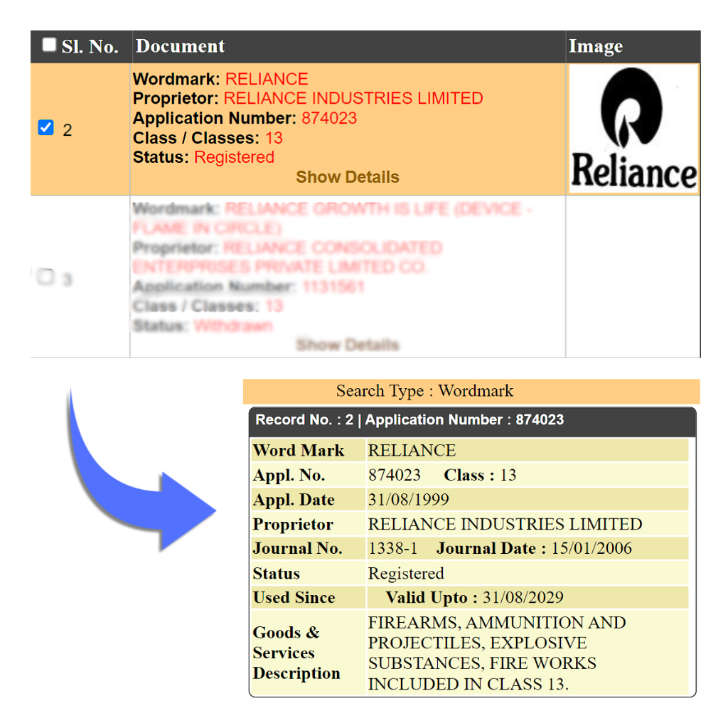The height and width of the screenshot is (728, 728).
Task: Click the Sl. No. column header
Action: pyautogui.click(x=90, y=47)
